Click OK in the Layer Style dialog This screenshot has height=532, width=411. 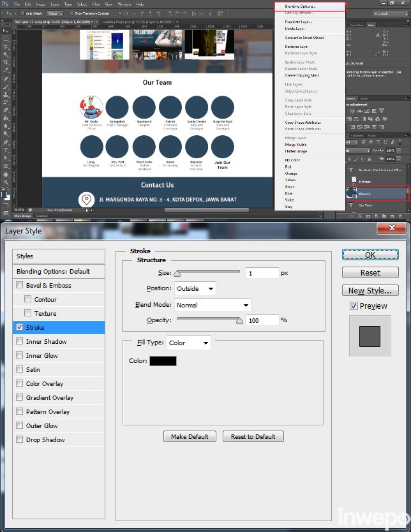[x=370, y=255]
